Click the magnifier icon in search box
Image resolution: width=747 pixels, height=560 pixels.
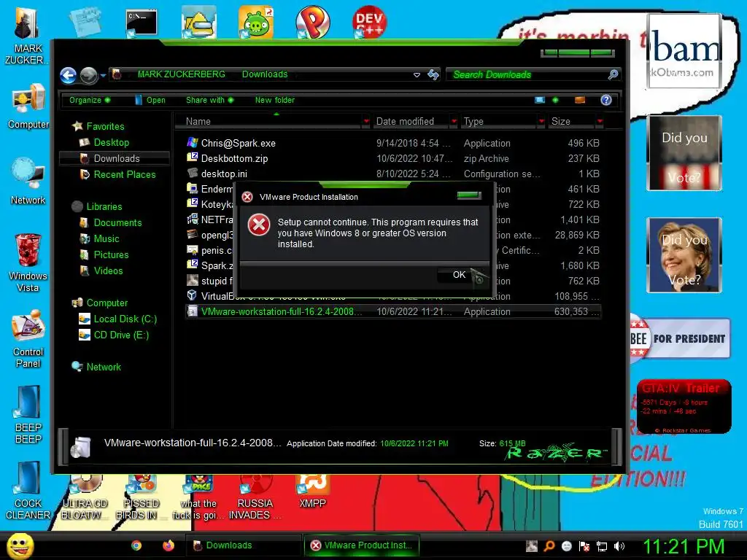[x=613, y=74]
